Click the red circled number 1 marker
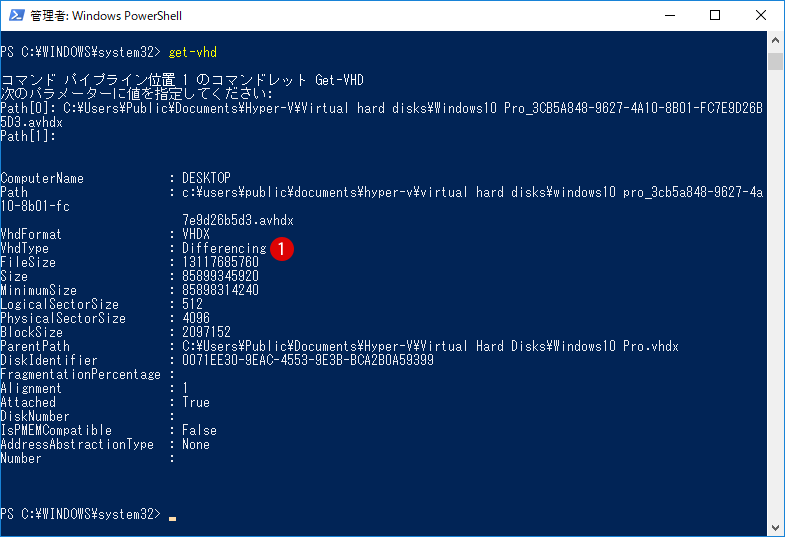 tap(282, 249)
